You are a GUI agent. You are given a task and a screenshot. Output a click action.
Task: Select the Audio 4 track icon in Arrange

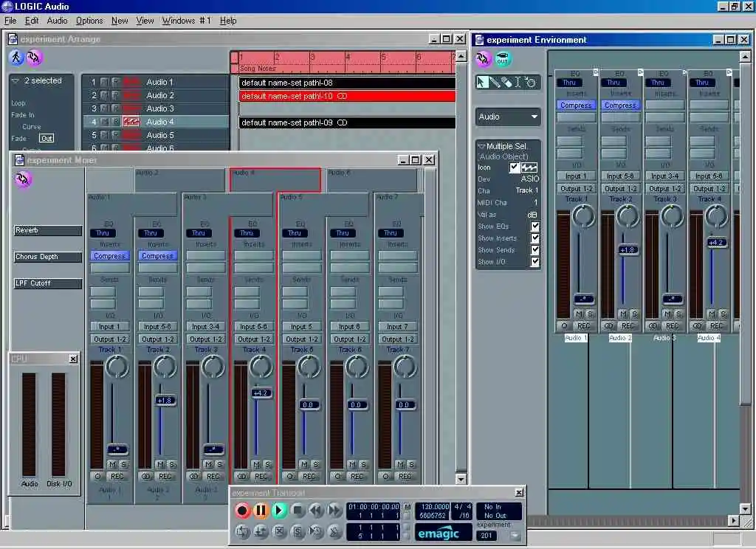(131, 122)
